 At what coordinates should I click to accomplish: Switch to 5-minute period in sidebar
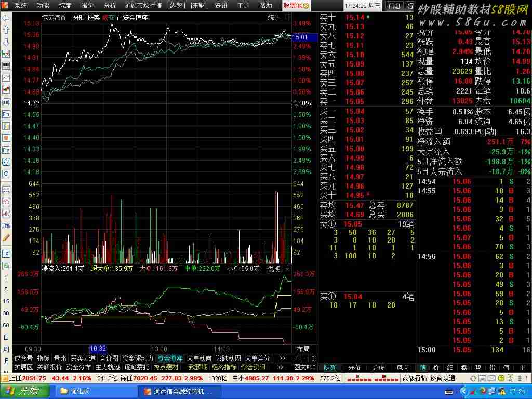click(x=6, y=289)
